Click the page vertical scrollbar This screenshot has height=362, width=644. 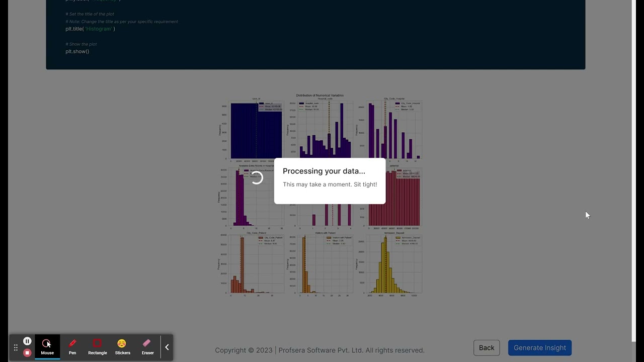634,171
